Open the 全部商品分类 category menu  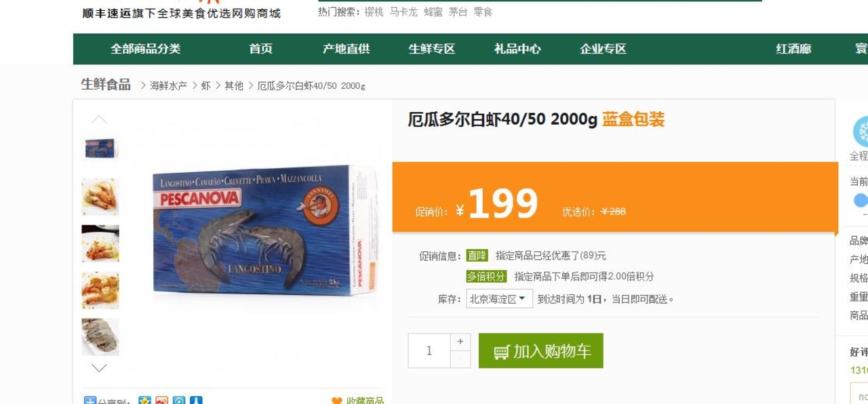146,49
